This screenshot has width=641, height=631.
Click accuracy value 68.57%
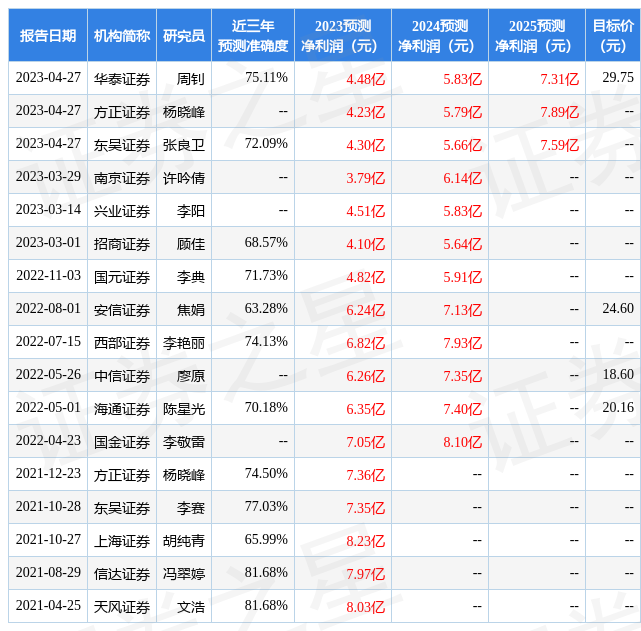266,242
